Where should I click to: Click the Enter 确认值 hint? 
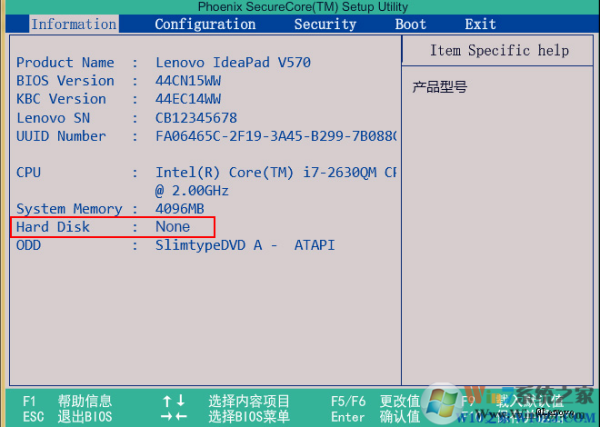tap(375, 417)
